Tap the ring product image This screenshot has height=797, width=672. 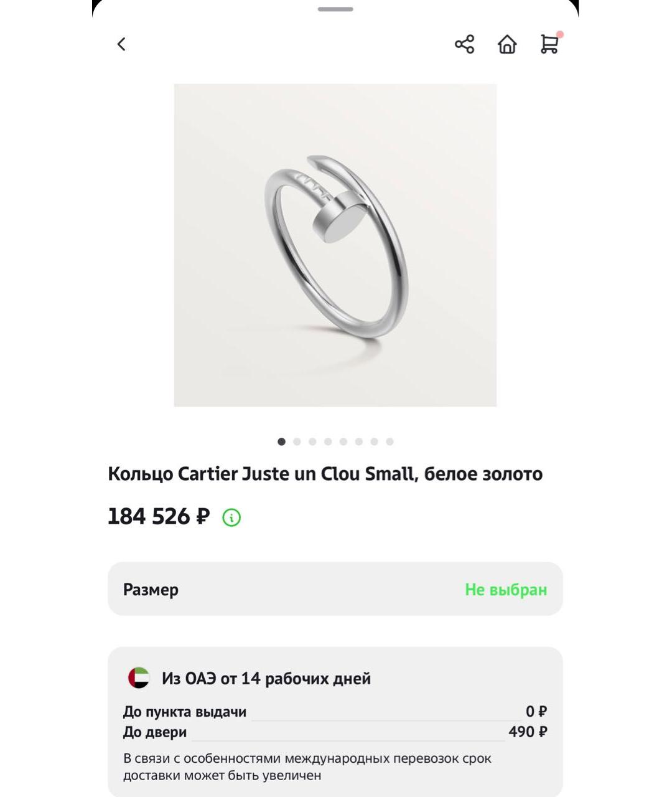[x=335, y=245]
